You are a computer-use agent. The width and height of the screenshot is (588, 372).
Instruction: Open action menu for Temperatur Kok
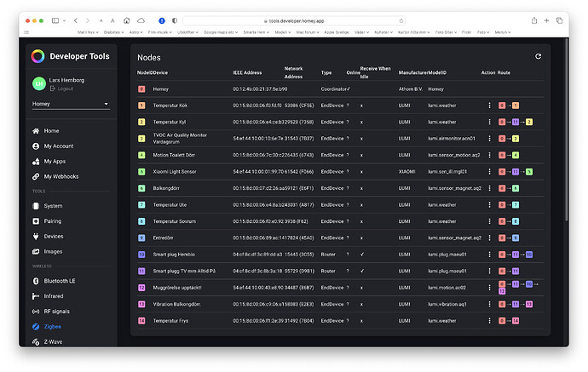point(489,106)
